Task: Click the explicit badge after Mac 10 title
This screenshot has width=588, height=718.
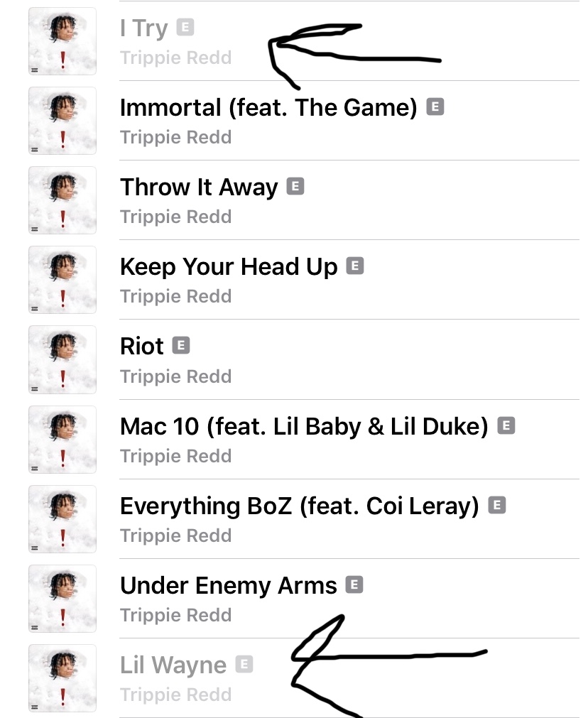Action: 506,425
